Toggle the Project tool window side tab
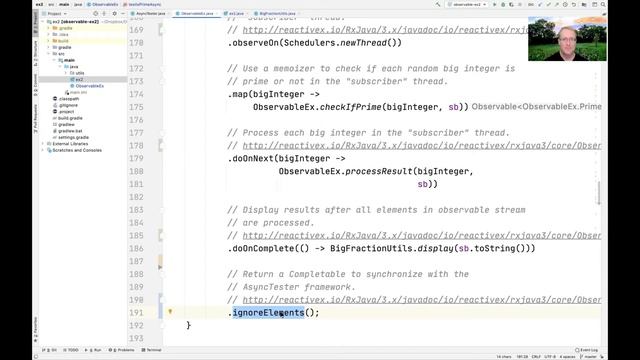The width and height of the screenshot is (640, 360). (36, 22)
